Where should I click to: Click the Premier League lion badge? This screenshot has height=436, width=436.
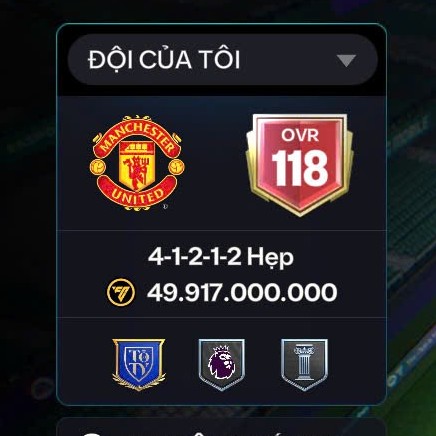222,364
